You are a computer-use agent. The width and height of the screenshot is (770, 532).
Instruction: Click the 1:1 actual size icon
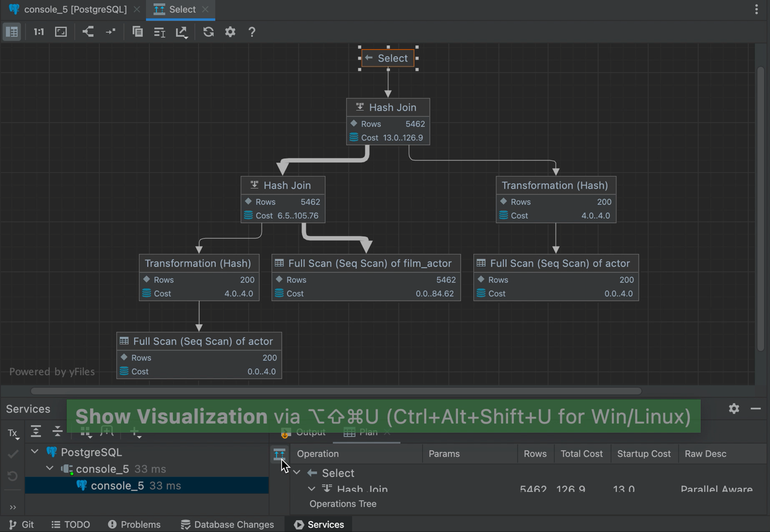[39, 32]
